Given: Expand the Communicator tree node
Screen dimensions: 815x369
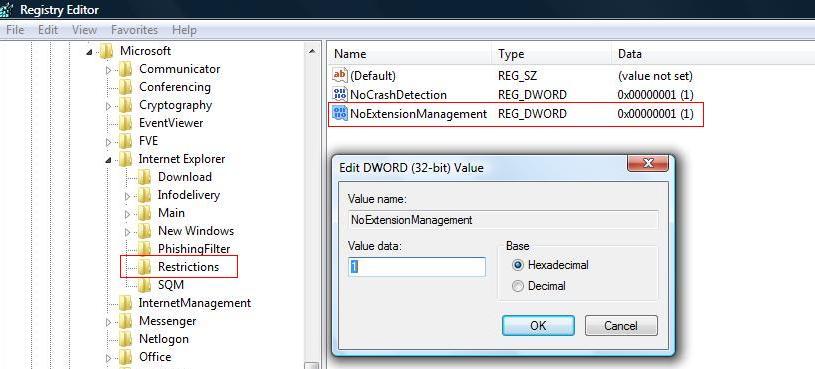Looking at the screenshot, I should [x=108, y=70].
